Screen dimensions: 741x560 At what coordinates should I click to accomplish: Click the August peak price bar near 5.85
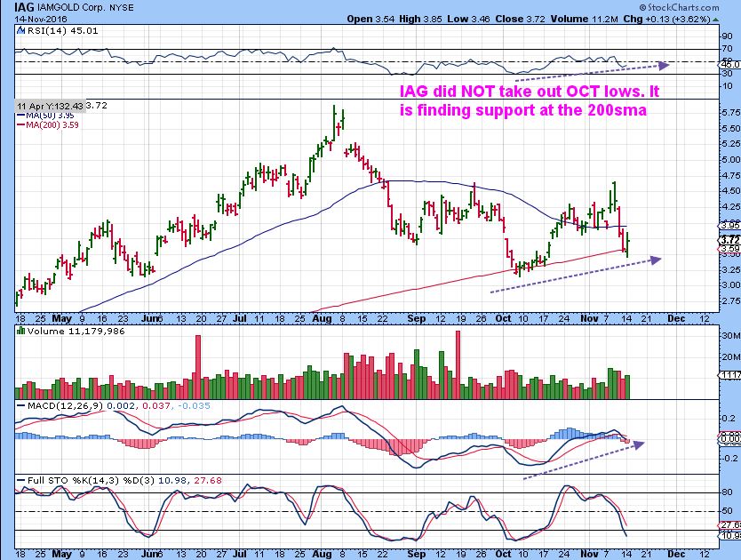coord(334,123)
